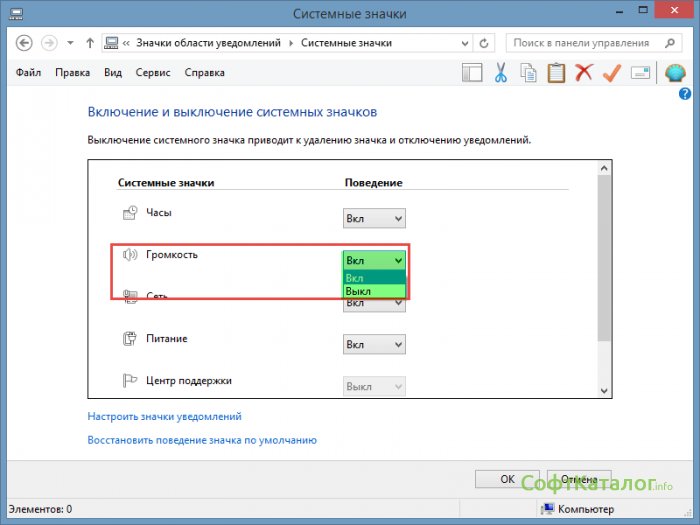Choose 'Вкл' option in open Громкость list

(x=374, y=278)
